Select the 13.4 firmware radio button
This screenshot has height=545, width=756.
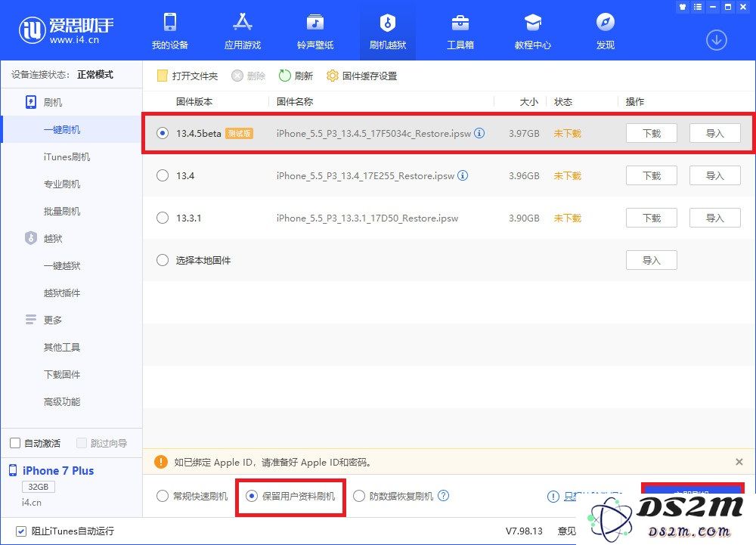coord(163,175)
